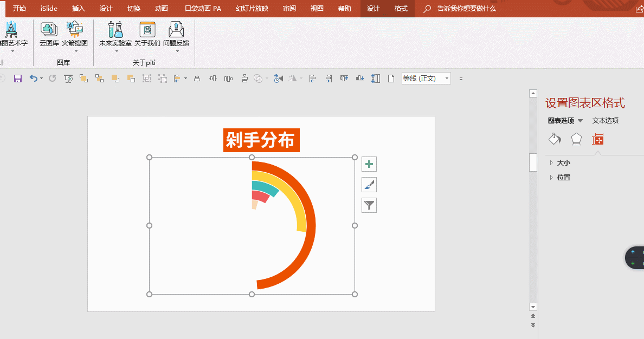Click the align center horizontally icon

click(x=197, y=79)
